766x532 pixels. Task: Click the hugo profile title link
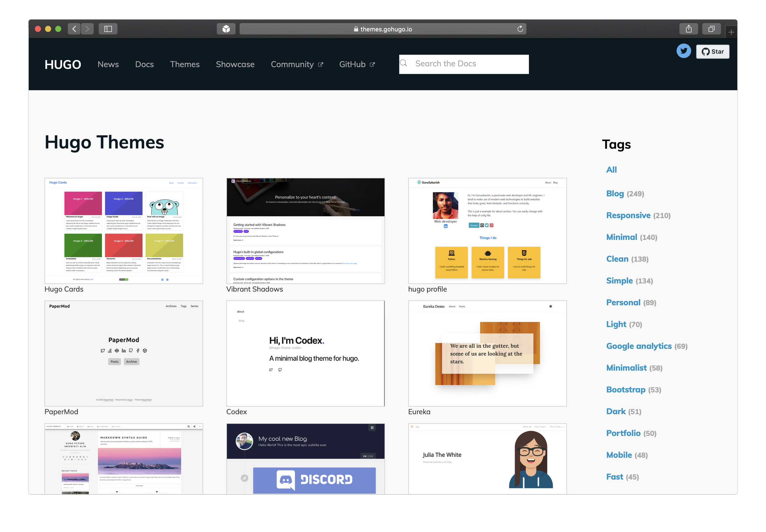[427, 289]
